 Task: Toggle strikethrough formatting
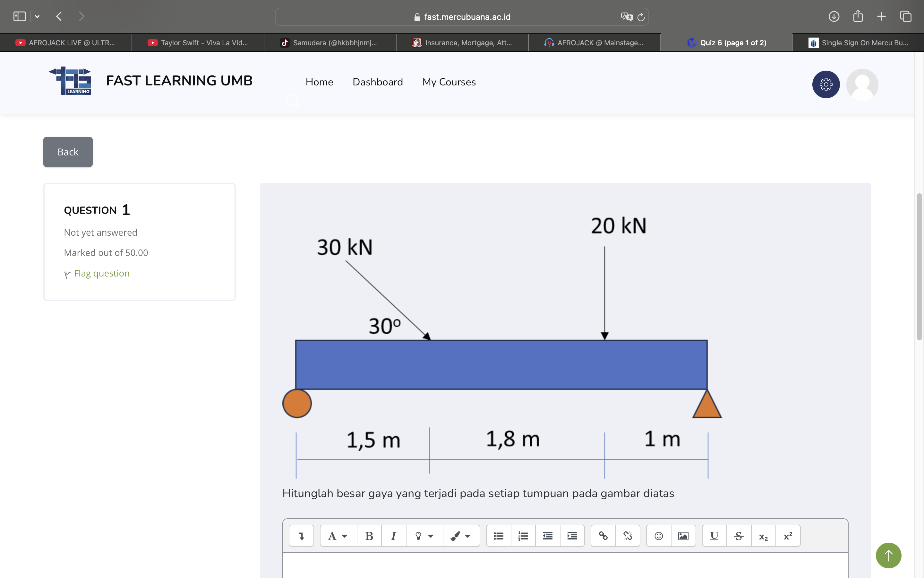point(739,536)
